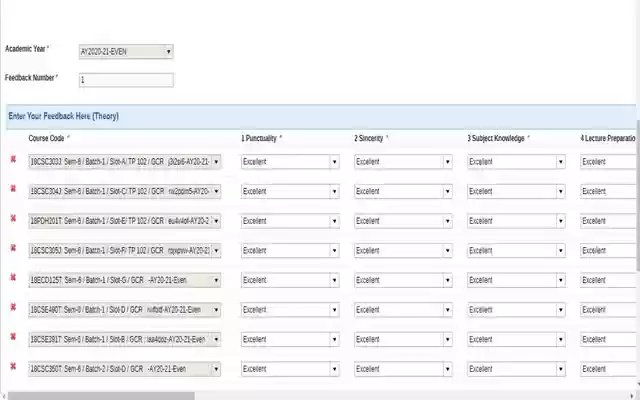The width and height of the screenshot is (640, 400).
Task: Open Subject Knowledge dropdown for 18ECO125T
Action: (516, 280)
